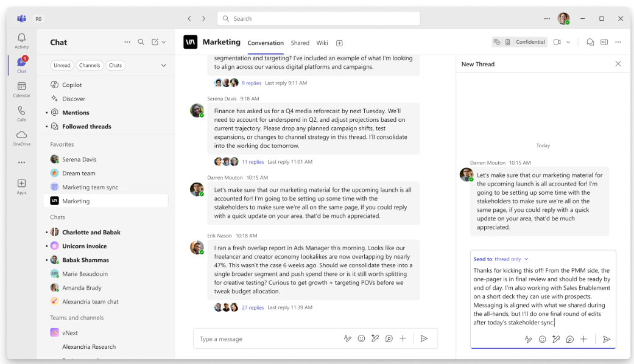This screenshot has width=634, height=364.
Task: Open the new chat dropdown arrow
Action: pos(164,42)
